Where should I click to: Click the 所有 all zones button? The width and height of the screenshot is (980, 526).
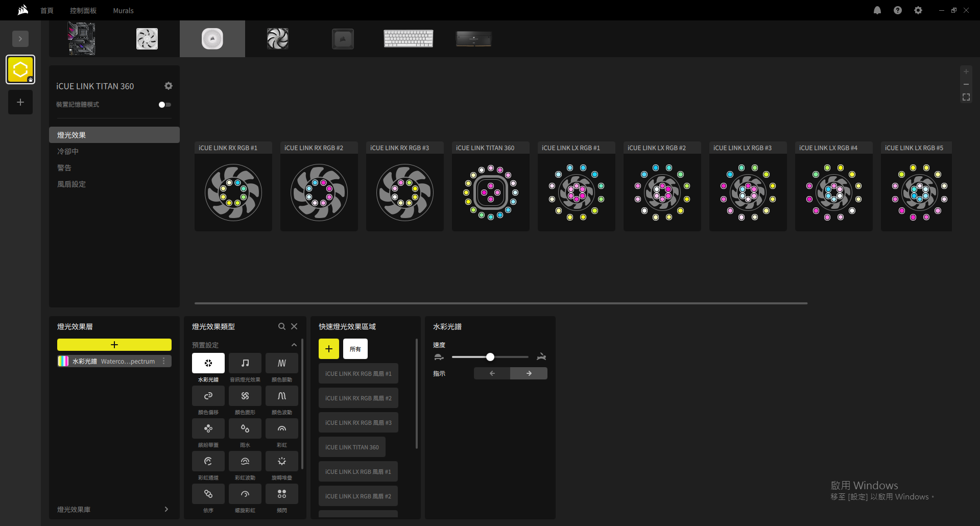[x=355, y=349]
